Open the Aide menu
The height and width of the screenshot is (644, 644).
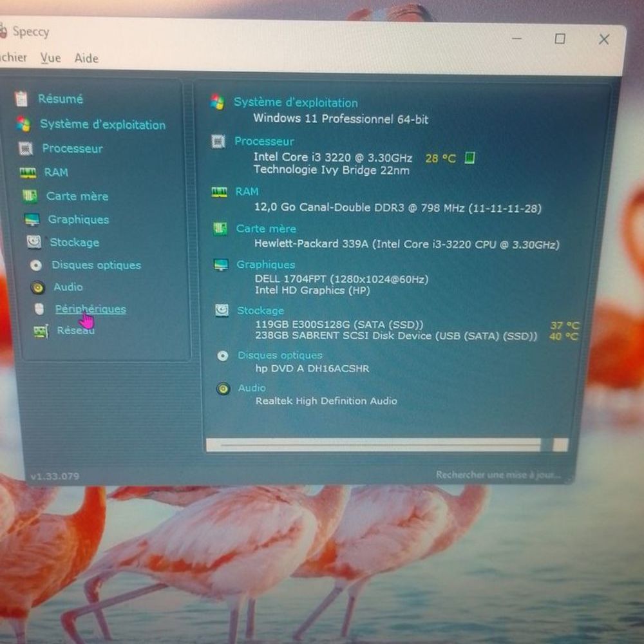86,58
